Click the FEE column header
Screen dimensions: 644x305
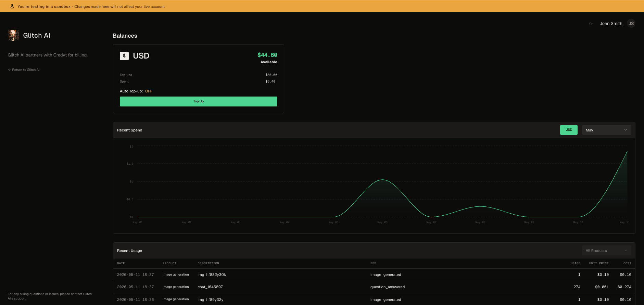click(x=373, y=263)
